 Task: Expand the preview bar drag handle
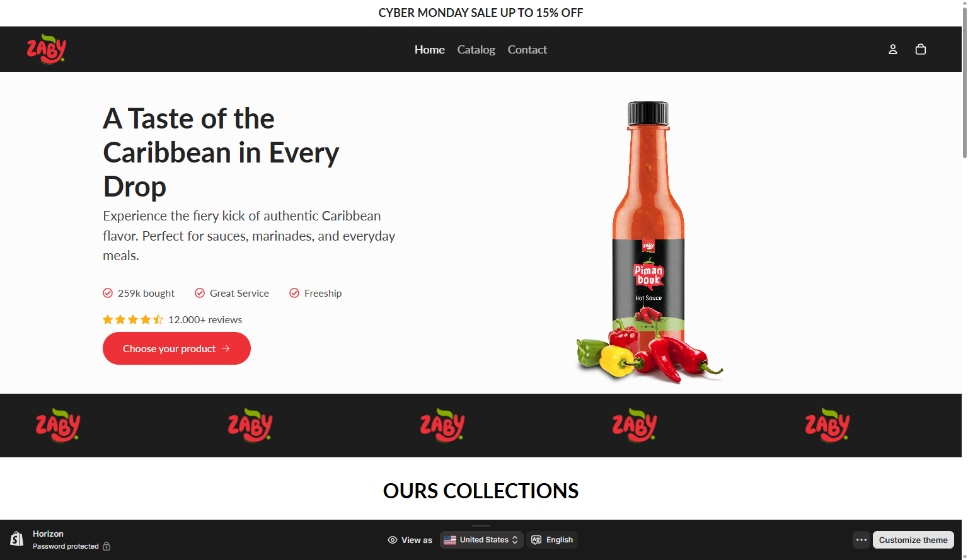click(481, 525)
